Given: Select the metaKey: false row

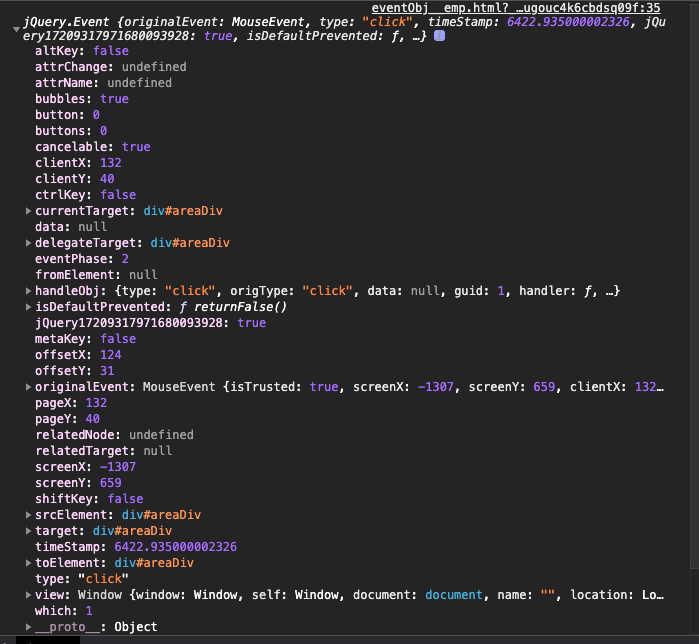Looking at the screenshot, I should tap(86, 339).
